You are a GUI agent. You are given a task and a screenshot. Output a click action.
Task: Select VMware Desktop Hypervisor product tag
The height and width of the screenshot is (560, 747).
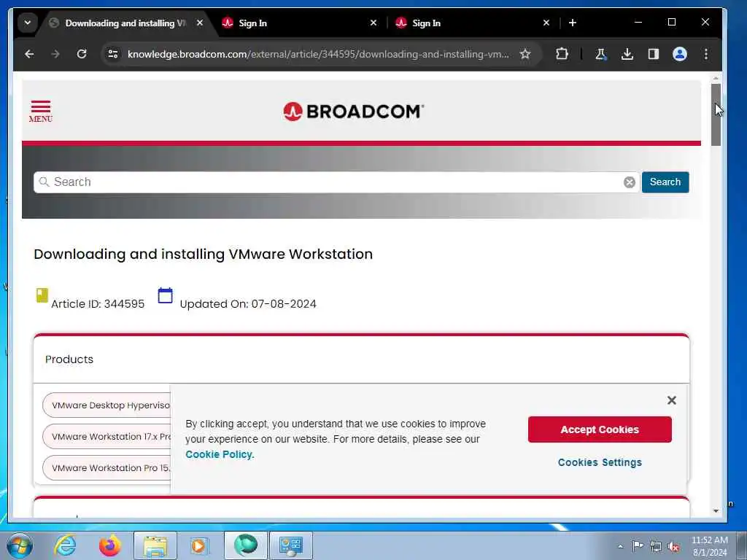[107, 405]
